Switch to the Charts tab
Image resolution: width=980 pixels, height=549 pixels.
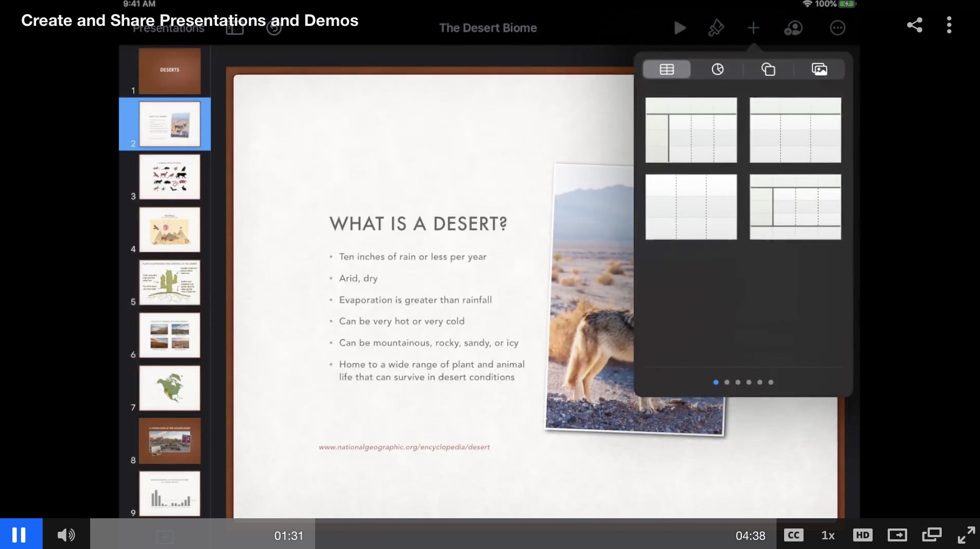click(x=717, y=69)
